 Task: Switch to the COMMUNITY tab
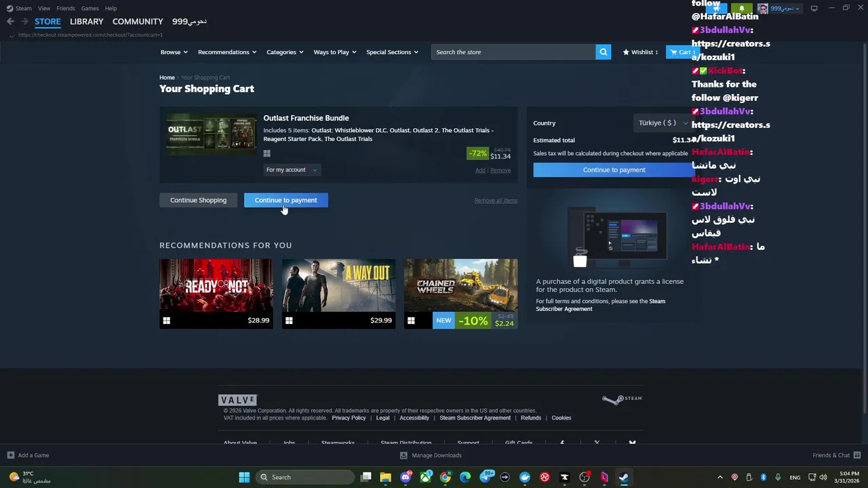point(138,22)
